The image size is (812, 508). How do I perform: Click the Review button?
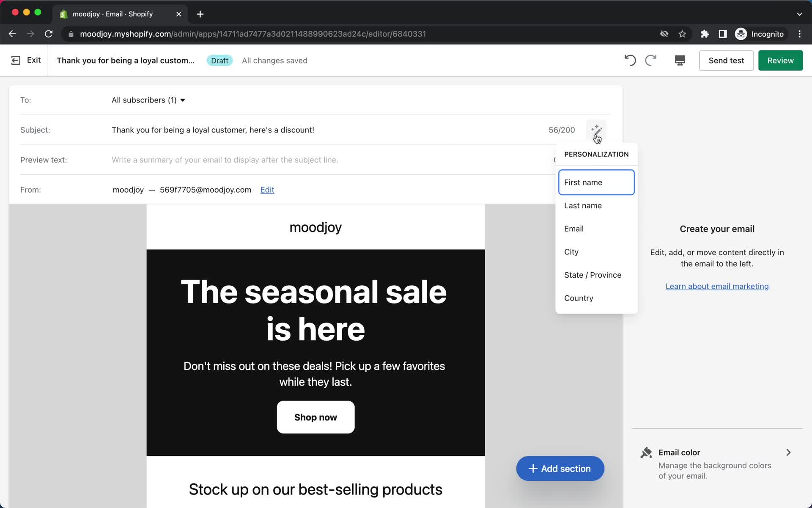pos(780,60)
